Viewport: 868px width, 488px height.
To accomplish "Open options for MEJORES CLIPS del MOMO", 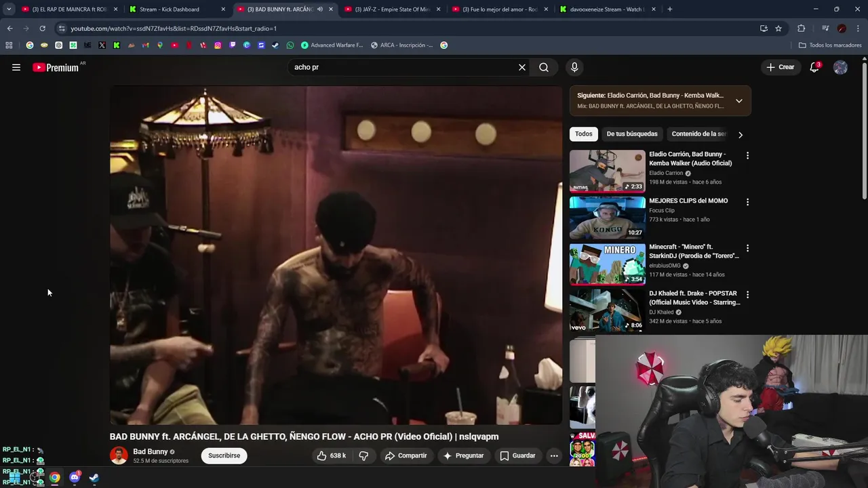I will 747,202.
